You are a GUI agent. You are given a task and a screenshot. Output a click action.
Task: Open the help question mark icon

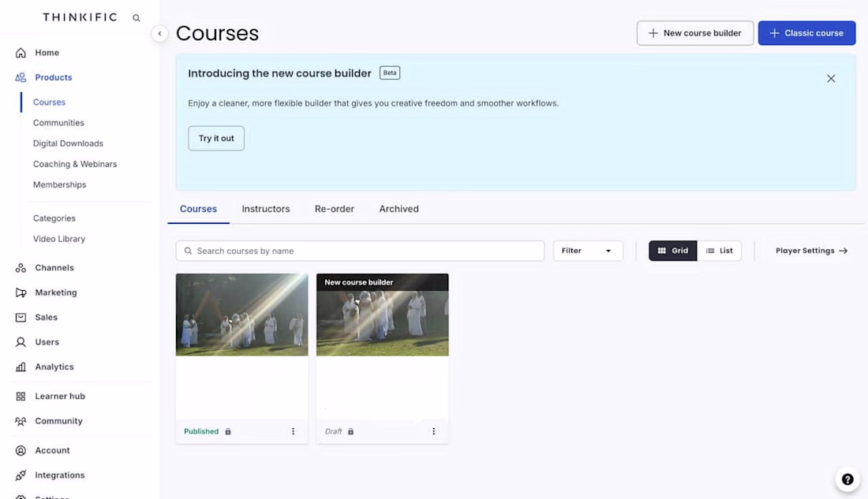coord(847,479)
